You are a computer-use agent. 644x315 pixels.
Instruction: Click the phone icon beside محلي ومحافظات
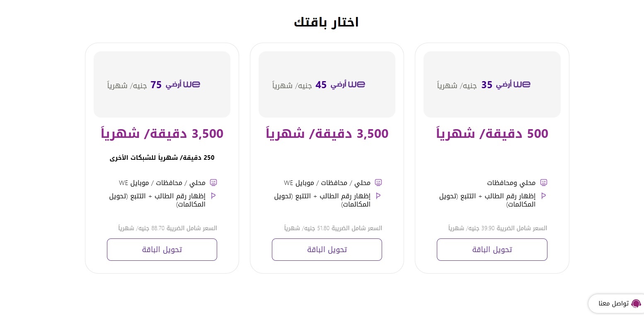coord(544,183)
